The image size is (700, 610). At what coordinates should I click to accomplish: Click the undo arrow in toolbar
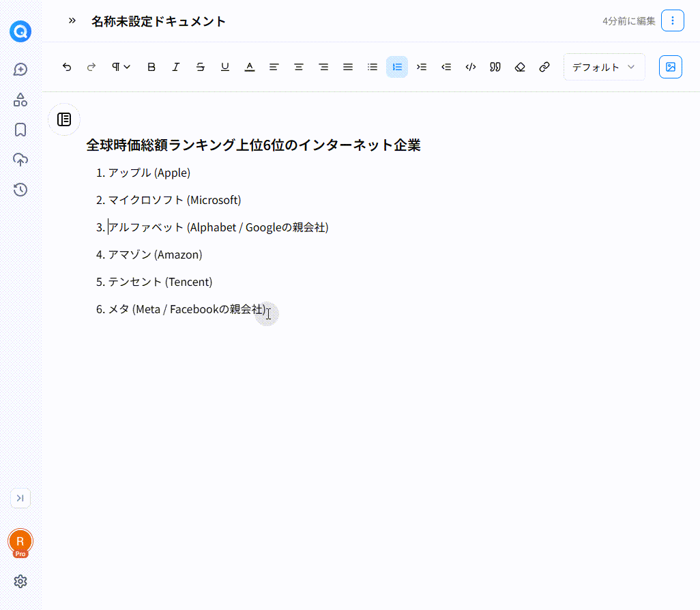[x=66, y=67]
